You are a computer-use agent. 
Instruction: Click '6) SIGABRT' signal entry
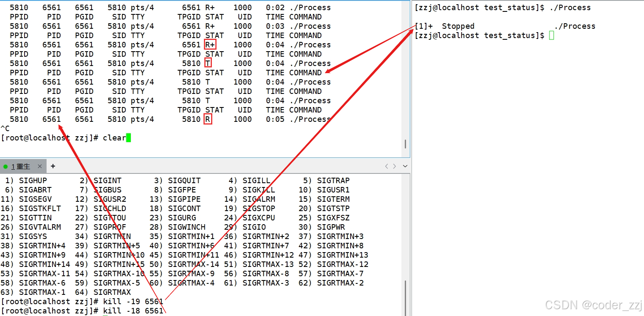pyautogui.click(x=28, y=190)
